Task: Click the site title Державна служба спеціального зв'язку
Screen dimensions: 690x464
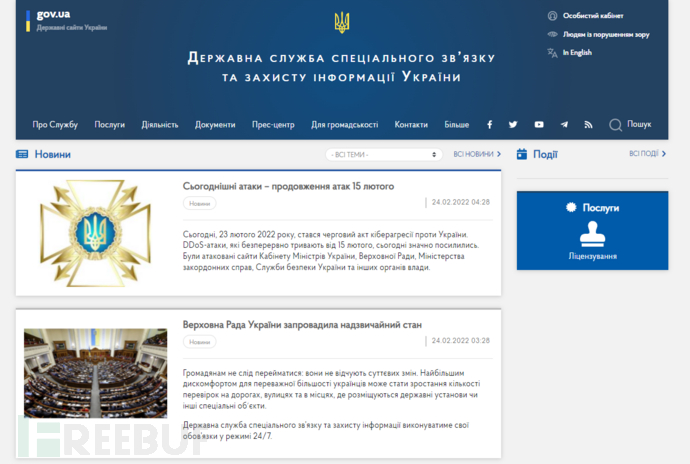Action: coord(341,67)
